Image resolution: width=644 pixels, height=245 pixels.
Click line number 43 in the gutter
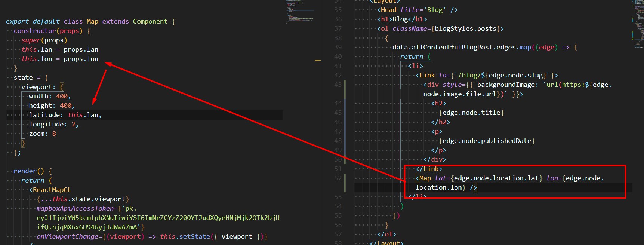[338, 85]
